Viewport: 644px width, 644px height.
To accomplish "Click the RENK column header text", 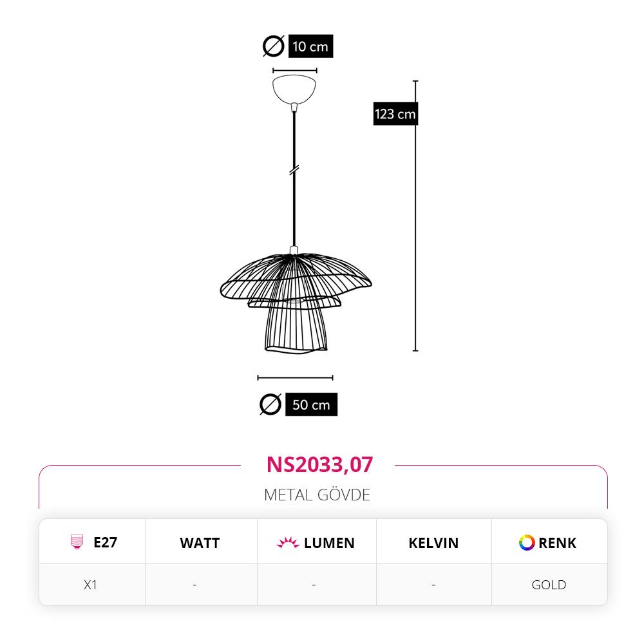I will coord(557,543).
